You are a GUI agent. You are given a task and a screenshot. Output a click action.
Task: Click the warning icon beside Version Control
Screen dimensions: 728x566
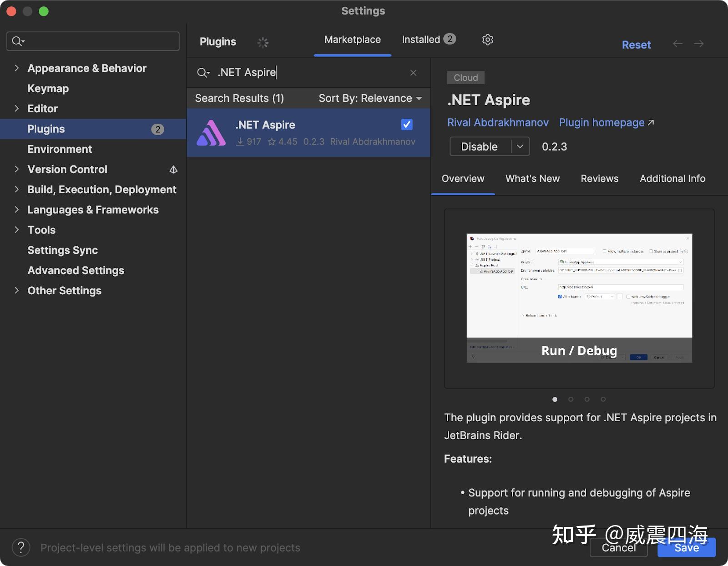click(173, 169)
